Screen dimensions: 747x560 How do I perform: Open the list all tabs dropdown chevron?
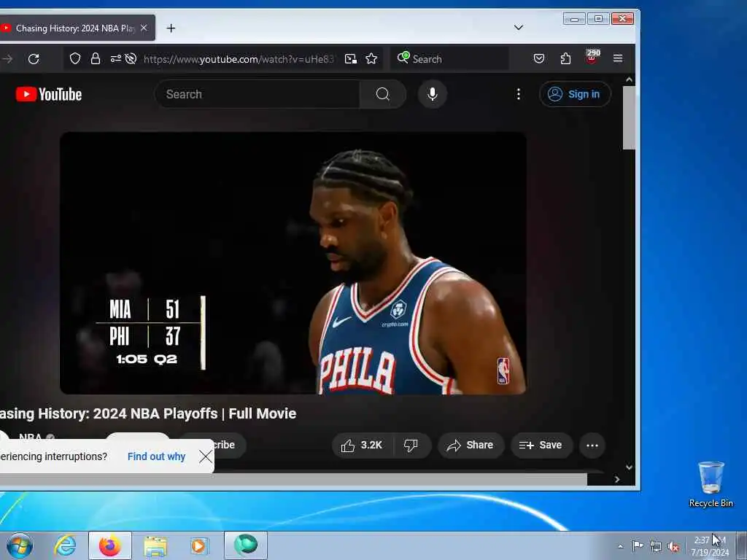tap(519, 28)
